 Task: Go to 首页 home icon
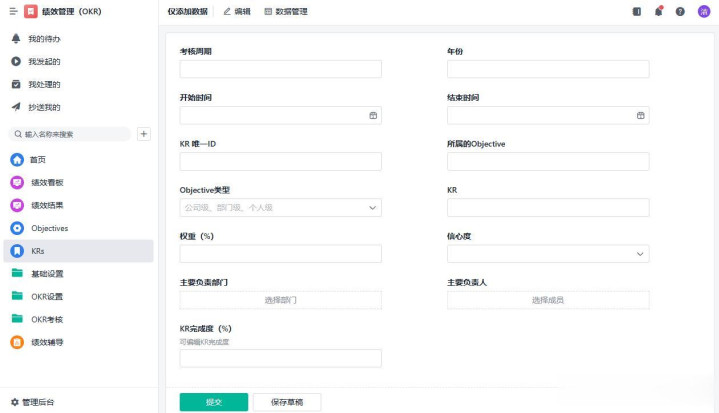17,160
